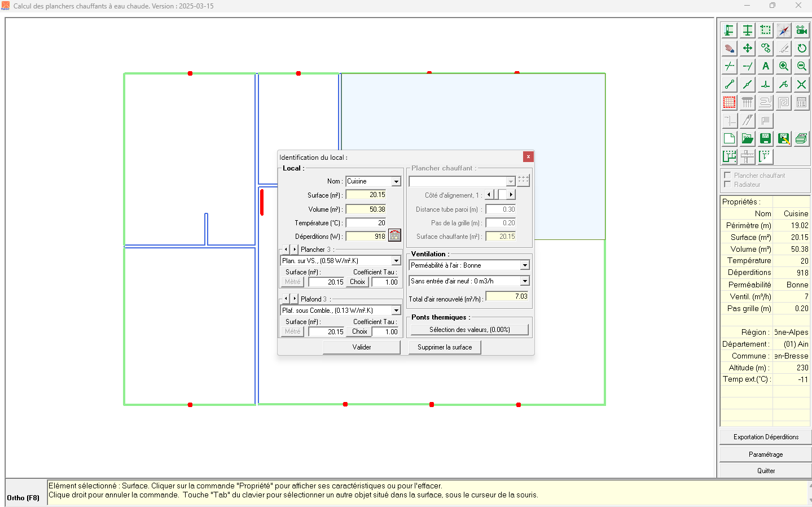Image resolution: width=812 pixels, height=507 pixels.
Task: Activate the zoom in magnifier tool
Action: click(x=783, y=66)
